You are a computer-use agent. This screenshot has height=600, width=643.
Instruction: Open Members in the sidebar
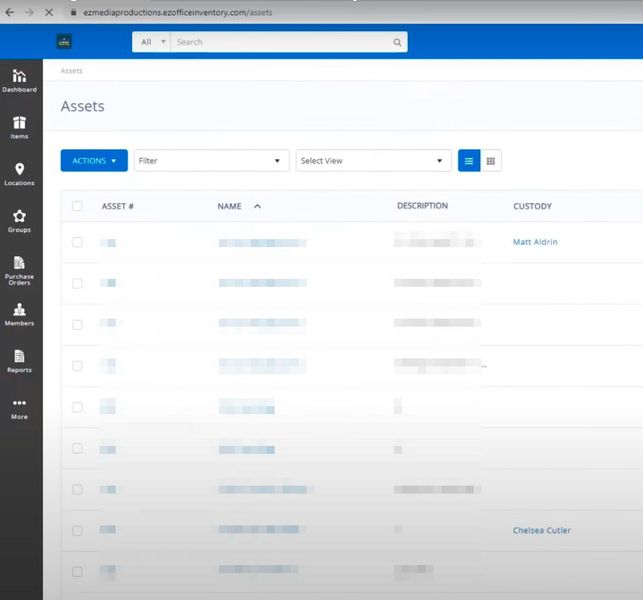(x=19, y=315)
